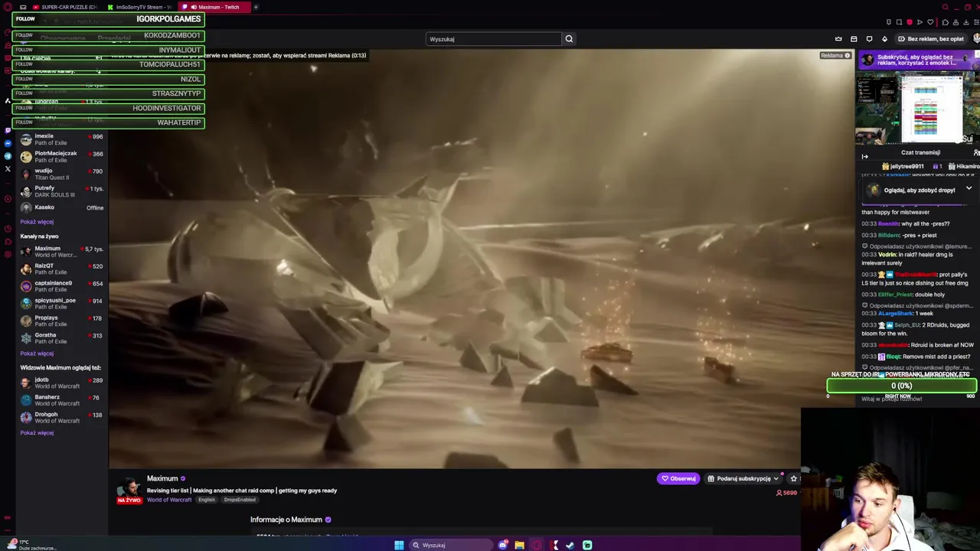
Task: Open captainlance9 channel in sidebar
Action: coord(61,286)
